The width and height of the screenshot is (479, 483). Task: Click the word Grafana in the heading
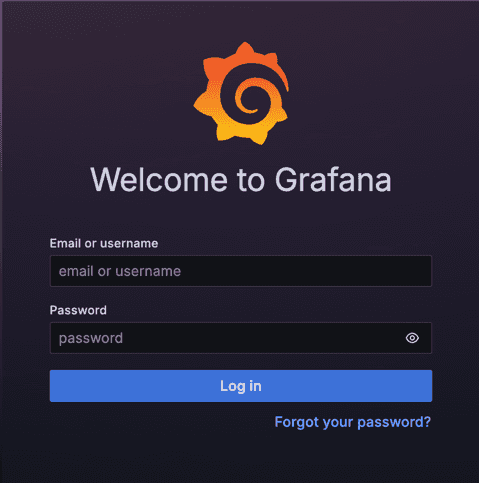(x=333, y=180)
